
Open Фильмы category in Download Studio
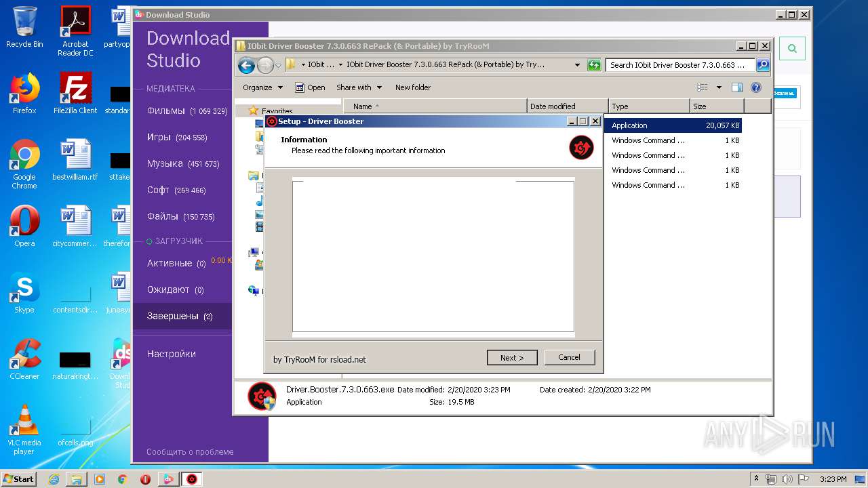point(187,110)
